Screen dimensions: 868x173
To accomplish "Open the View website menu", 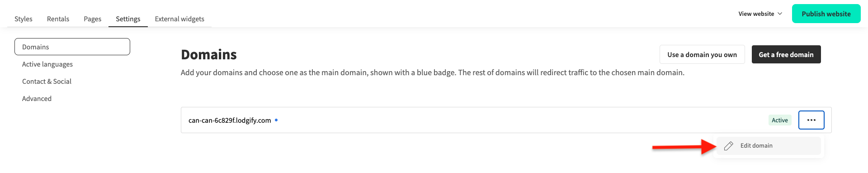I will (x=760, y=14).
